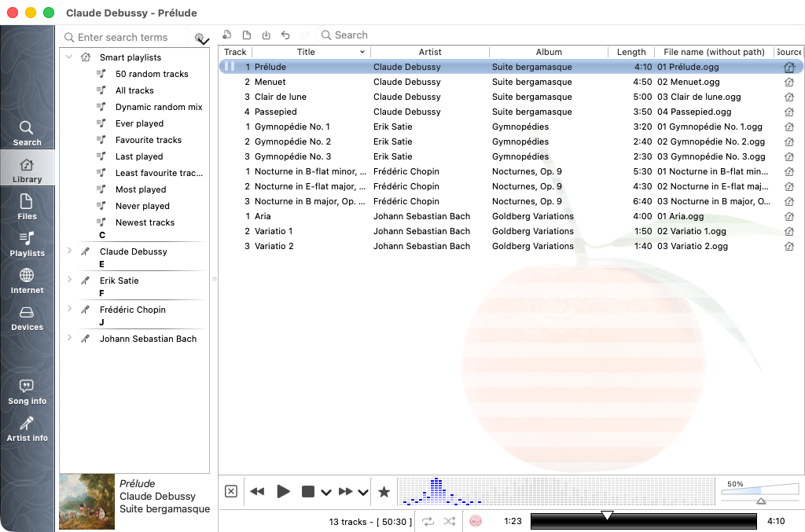Toggle repeat mode
Image resolution: width=805 pixels, height=532 pixels.
tap(428, 521)
